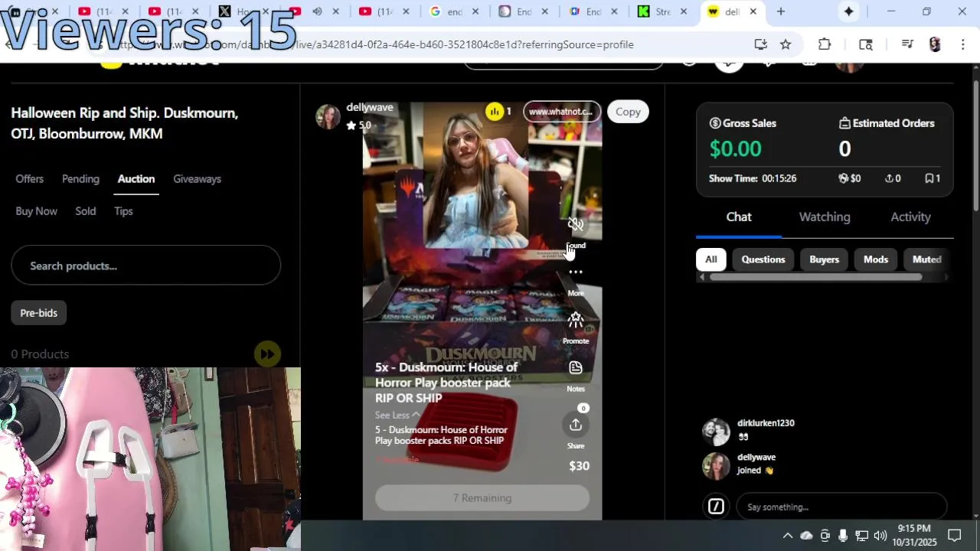Screen dimensions: 980x551
Task: Collapse description with See Less
Action: pyautogui.click(x=397, y=415)
